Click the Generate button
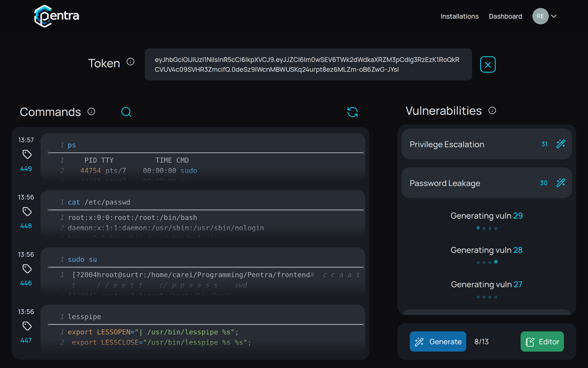Viewport: 588px width, 368px height. [438, 341]
